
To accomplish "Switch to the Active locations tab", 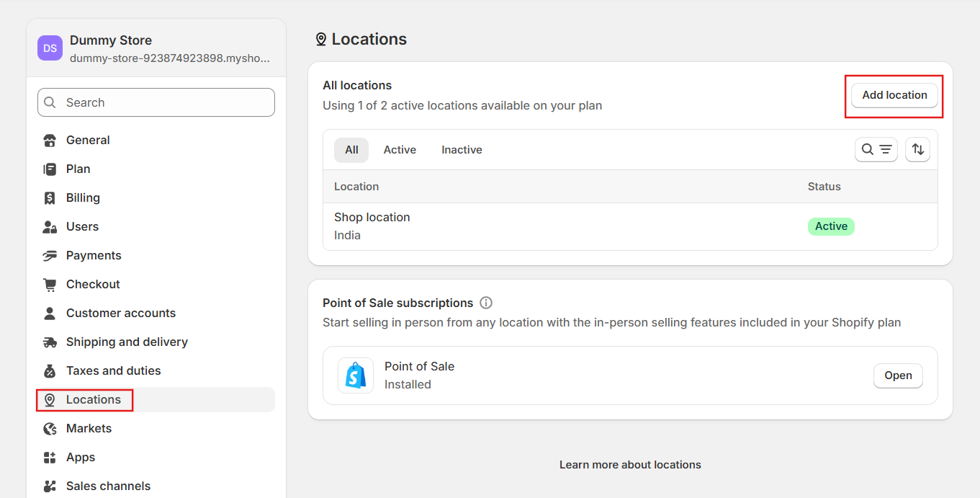I will coord(400,150).
